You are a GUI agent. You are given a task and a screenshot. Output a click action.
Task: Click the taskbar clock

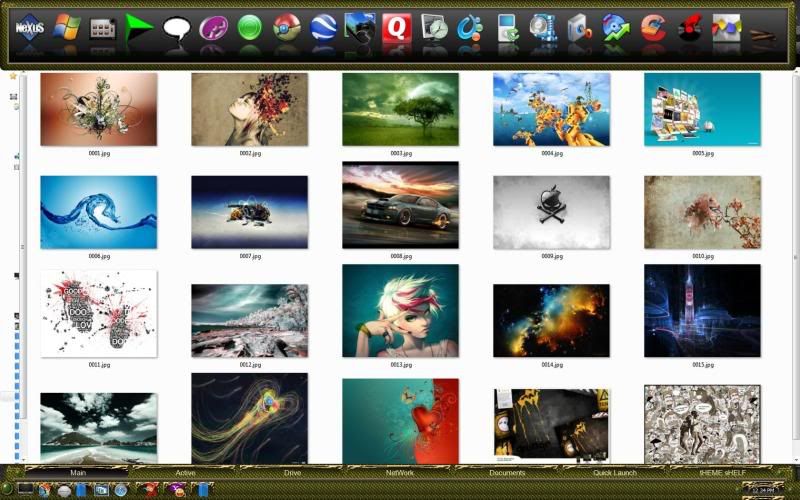[x=764, y=490]
